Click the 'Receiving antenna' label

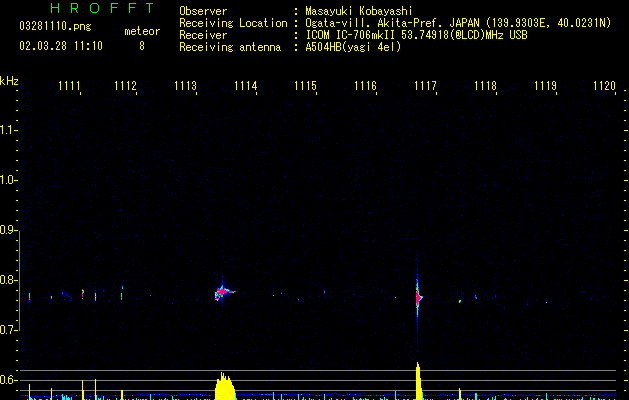click(230, 47)
